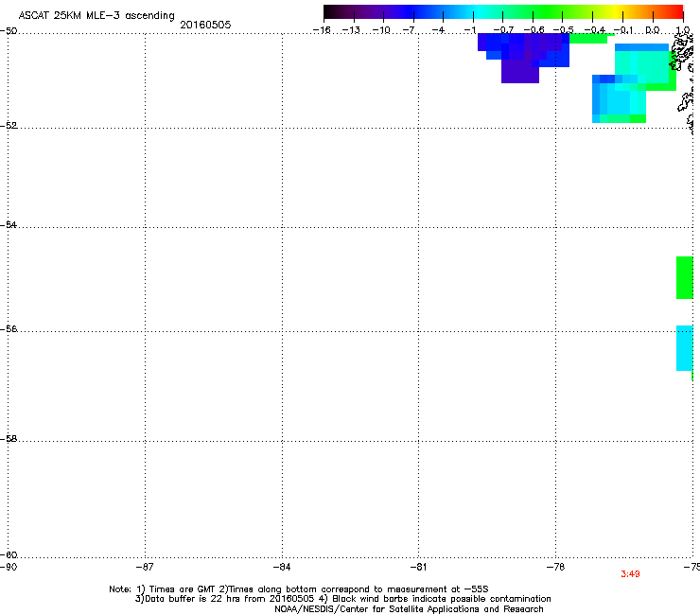The image size is (700, 615).
Task: Click the -81 longitude label
Action: [418, 567]
